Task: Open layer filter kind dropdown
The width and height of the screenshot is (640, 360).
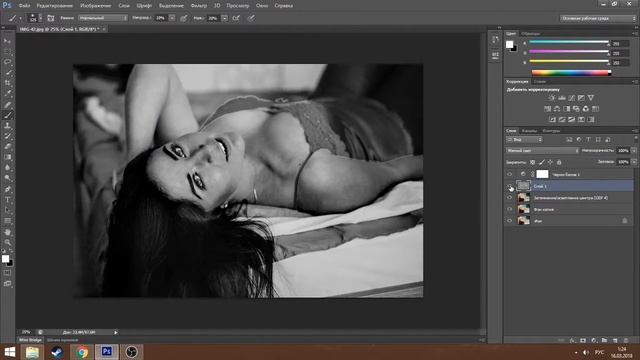Action: pyautogui.click(x=524, y=140)
